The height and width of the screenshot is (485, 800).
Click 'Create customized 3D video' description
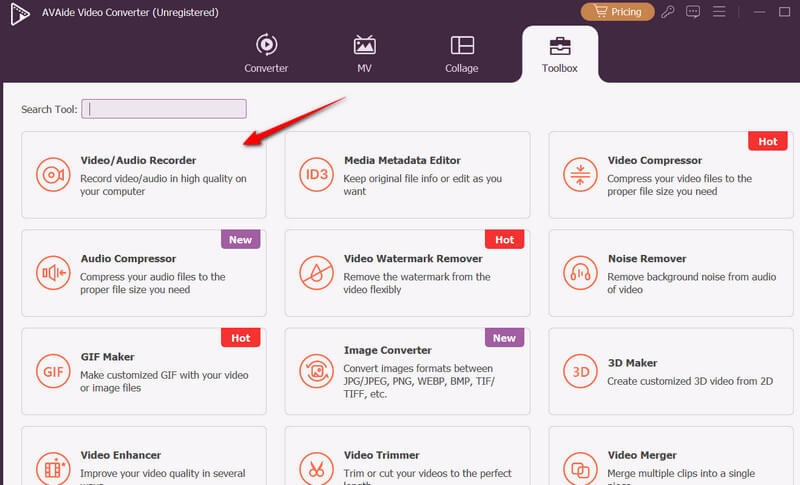[690, 381]
